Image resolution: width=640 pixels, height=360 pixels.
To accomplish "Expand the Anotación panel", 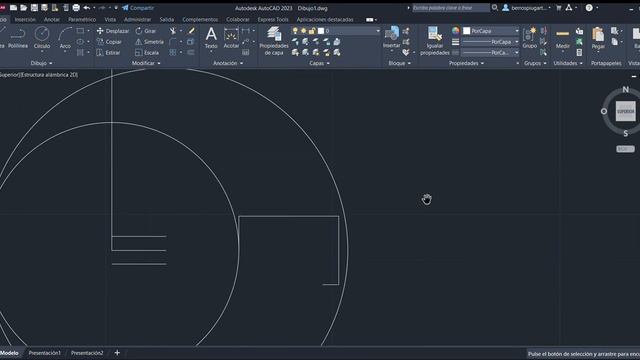I will coord(228,63).
